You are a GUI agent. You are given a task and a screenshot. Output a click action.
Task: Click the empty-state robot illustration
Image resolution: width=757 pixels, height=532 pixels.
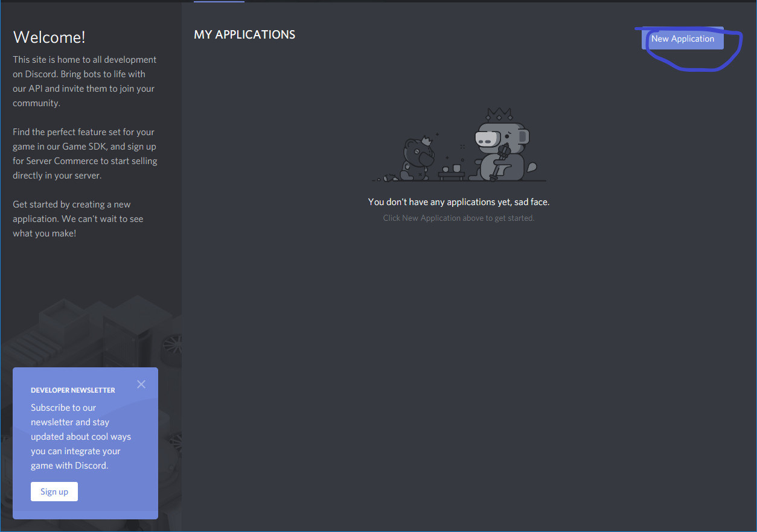(x=459, y=145)
